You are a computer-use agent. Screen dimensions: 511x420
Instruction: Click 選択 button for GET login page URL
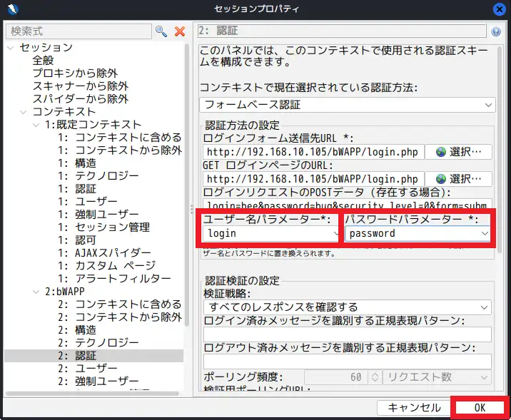(458, 179)
